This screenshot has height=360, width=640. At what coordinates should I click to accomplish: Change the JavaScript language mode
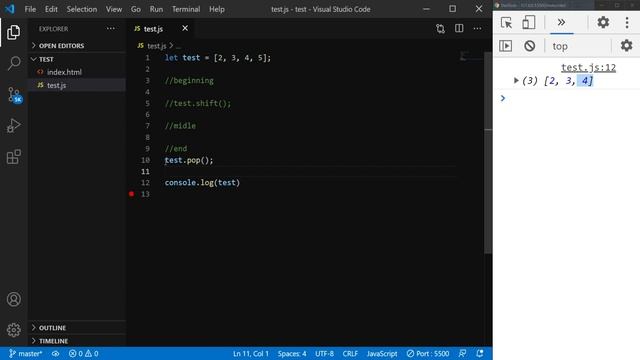tap(382, 353)
